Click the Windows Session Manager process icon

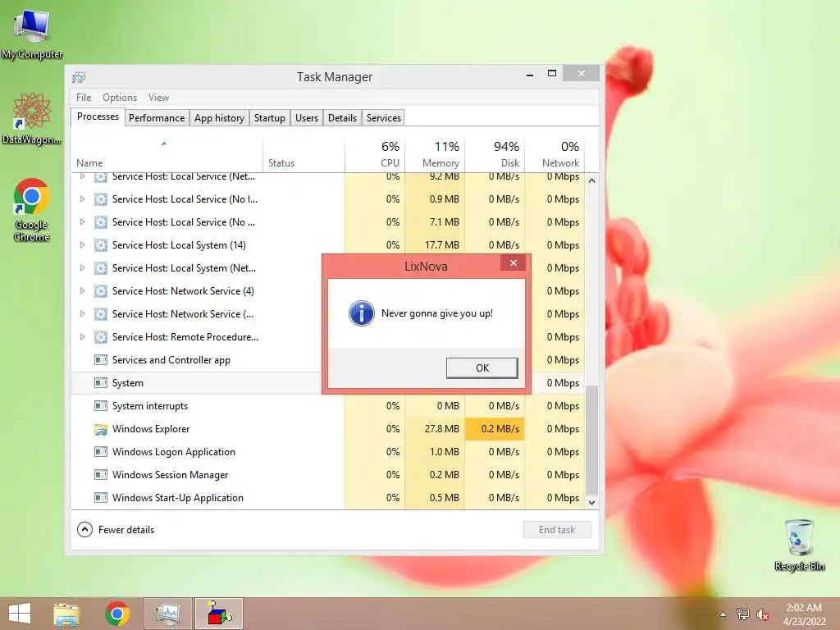click(100, 475)
